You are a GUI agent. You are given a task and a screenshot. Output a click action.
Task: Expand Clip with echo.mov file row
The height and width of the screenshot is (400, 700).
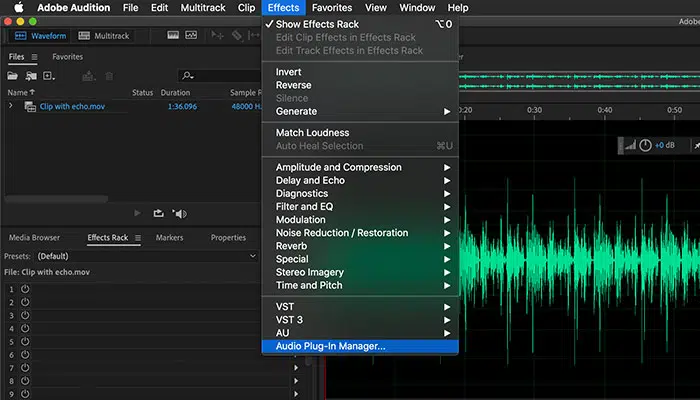click(x=11, y=106)
